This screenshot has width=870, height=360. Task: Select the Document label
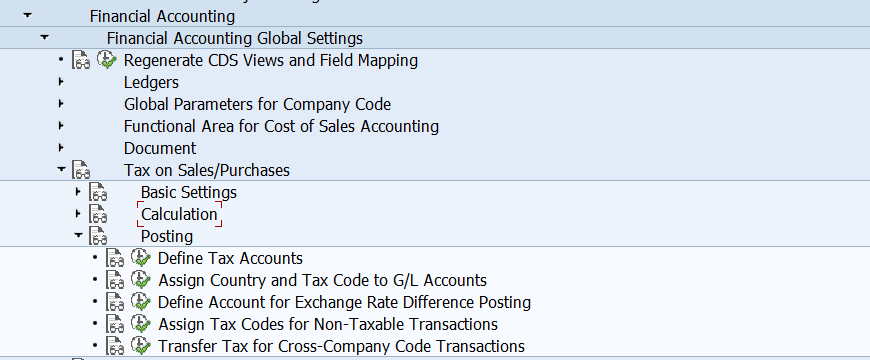[160, 148]
